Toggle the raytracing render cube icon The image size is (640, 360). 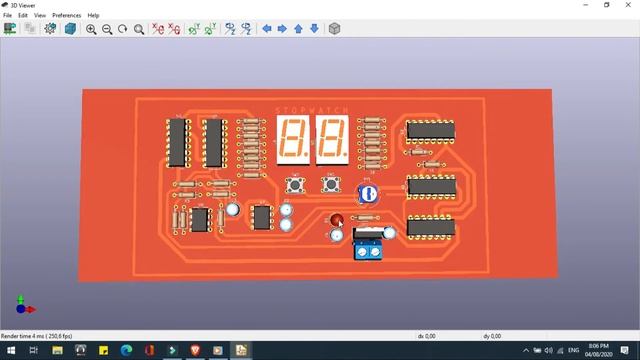[x=70, y=29]
